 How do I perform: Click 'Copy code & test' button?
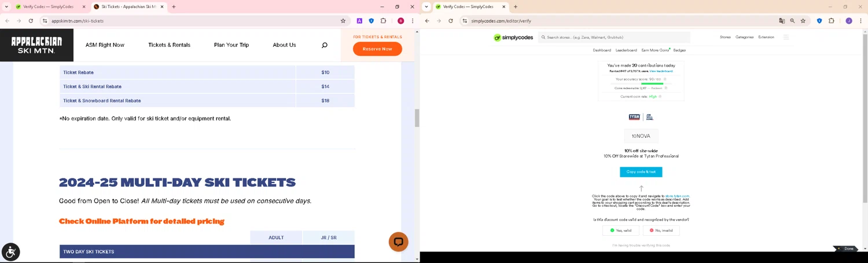641,172
